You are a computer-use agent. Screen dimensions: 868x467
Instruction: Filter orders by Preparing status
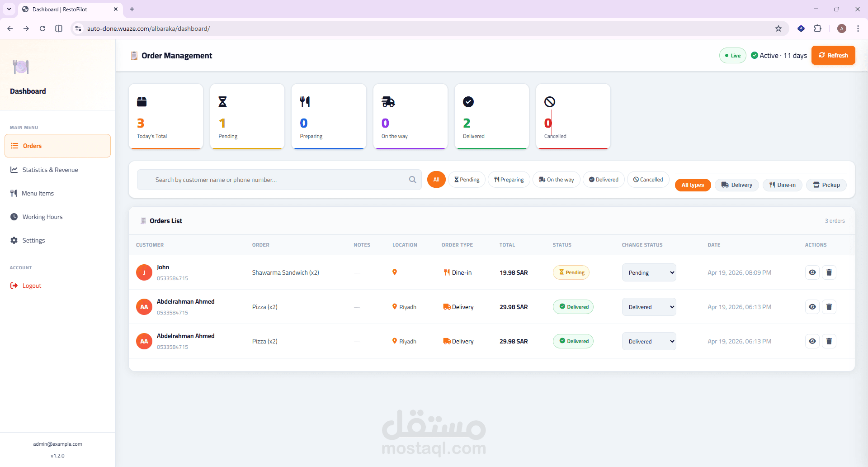point(509,180)
